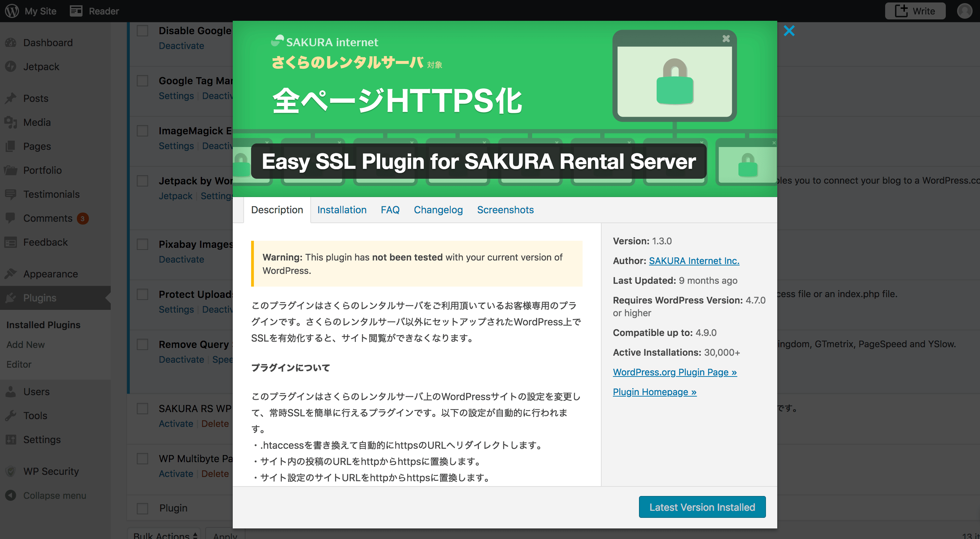Check the Google Tag Manager plugin checkbox
Viewport: 980px width, 539px height.
click(x=143, y=81)
